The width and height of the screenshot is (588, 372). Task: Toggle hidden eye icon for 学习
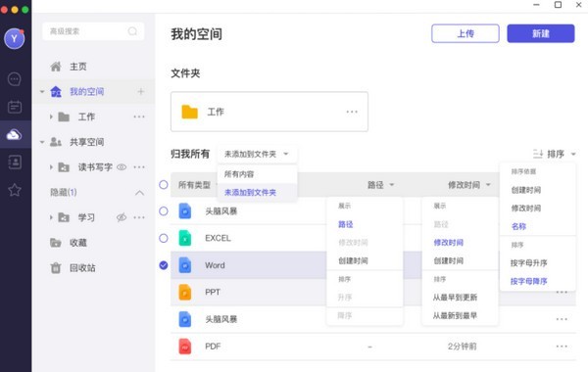pyautogui.click(x=122, y=217)
